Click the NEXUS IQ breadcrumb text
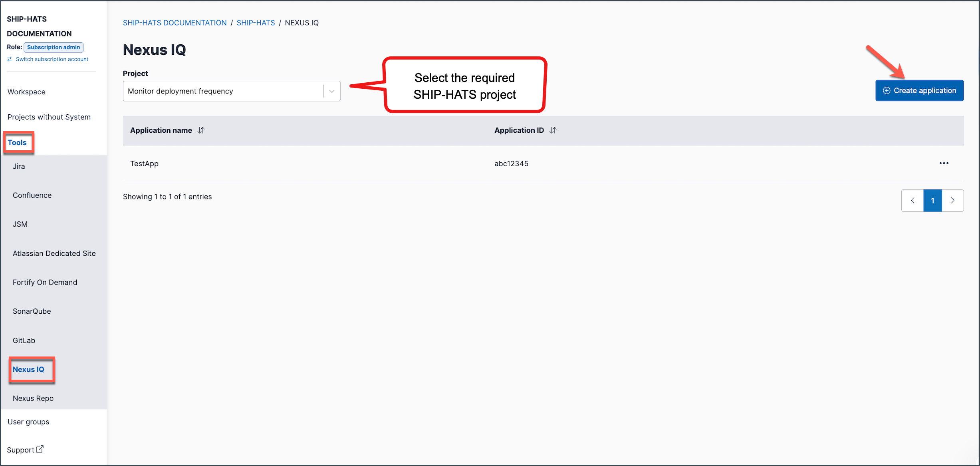 [x=302, y=23]
